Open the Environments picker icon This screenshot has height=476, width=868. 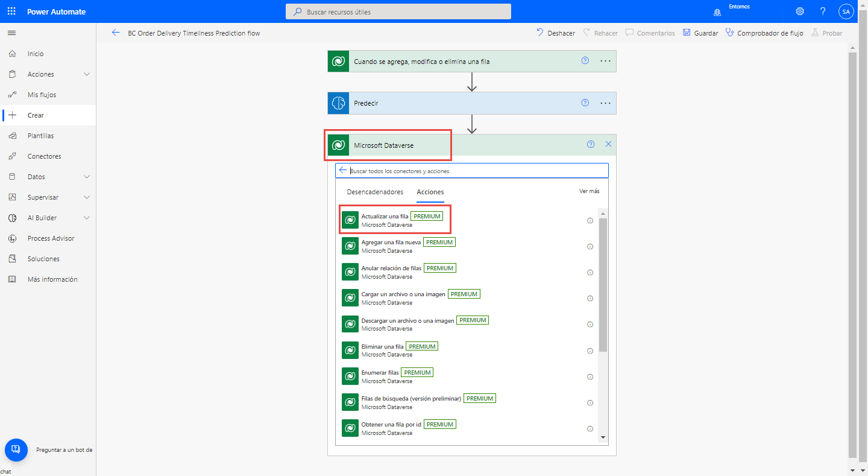(717, 11)
